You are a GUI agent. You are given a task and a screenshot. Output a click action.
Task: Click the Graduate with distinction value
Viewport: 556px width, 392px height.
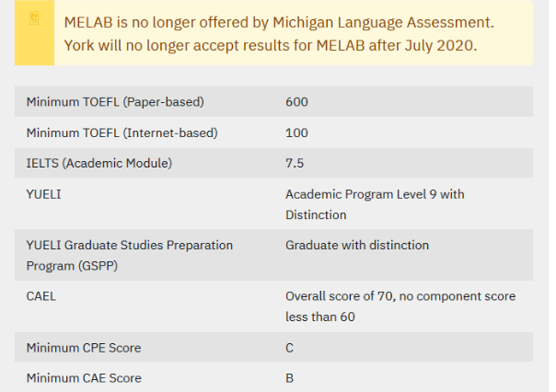point(357,245)
